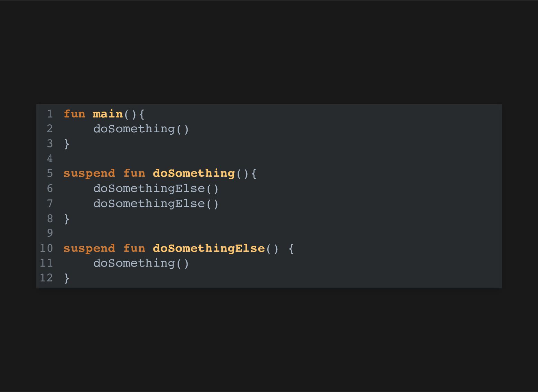Click line number 9 in the gutter
538x392 pixels.
click(50, 233)
